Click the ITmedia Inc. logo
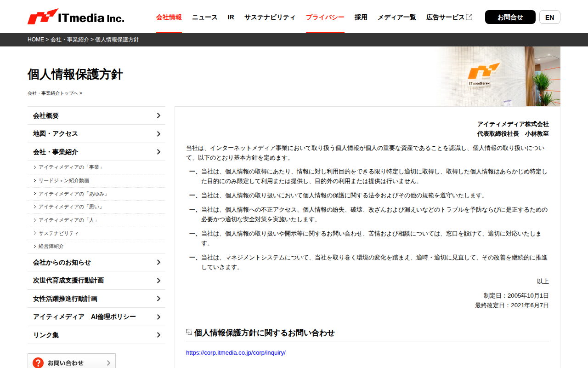The image size is (588, 368). [x=76, y=17]
